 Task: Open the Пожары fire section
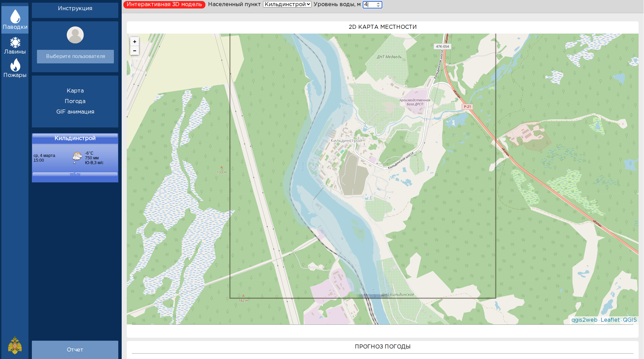[15, 68]
